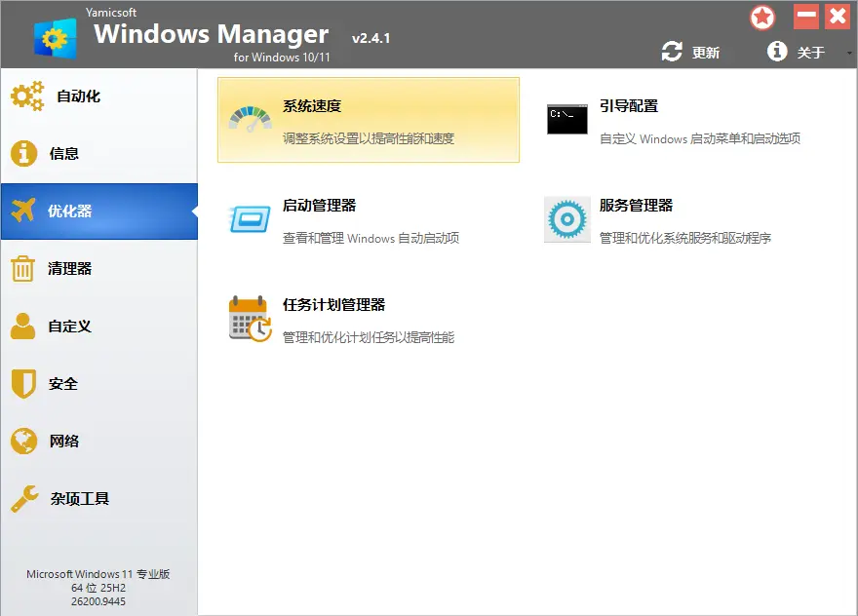Click the build number 26200.9445
The image size is (858, 616).
click(x=97, y=601)
